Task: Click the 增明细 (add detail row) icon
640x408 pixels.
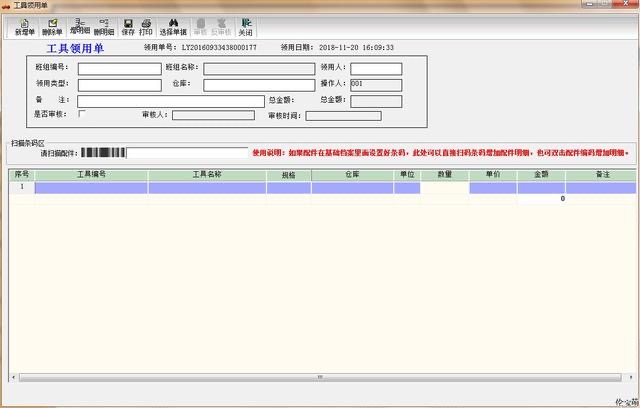Action: point(79,26)
